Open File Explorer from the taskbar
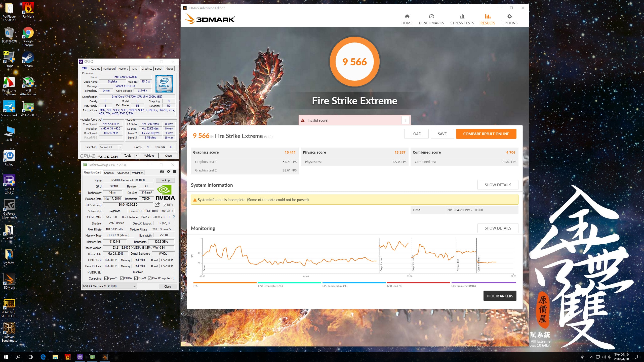Image resolution: width=644 pixels, height=362 pixels. click(55, 357)
